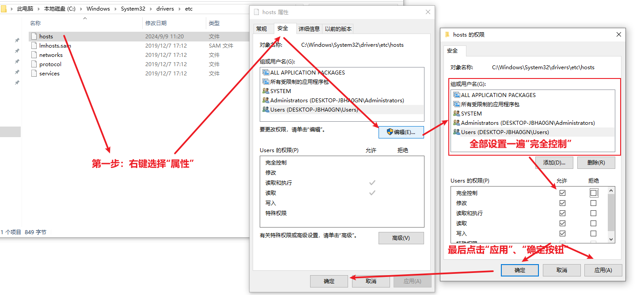Click the protocol file icon

[34, 64]
